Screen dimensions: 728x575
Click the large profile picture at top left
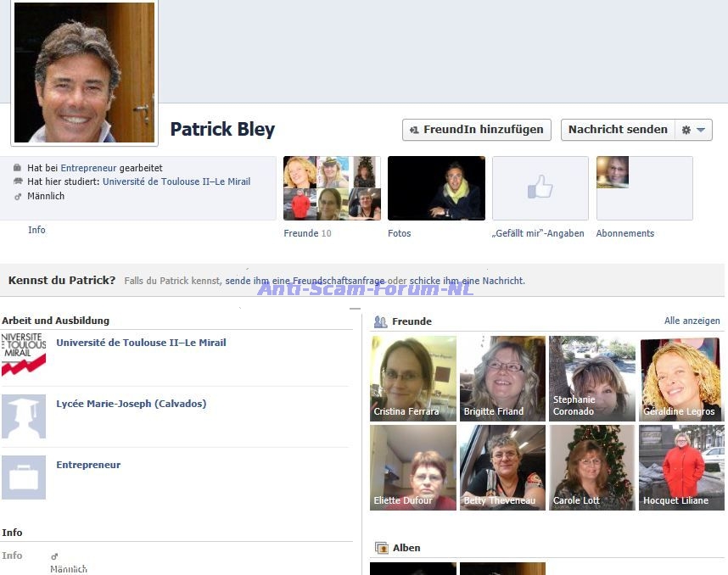click(84, 72)
